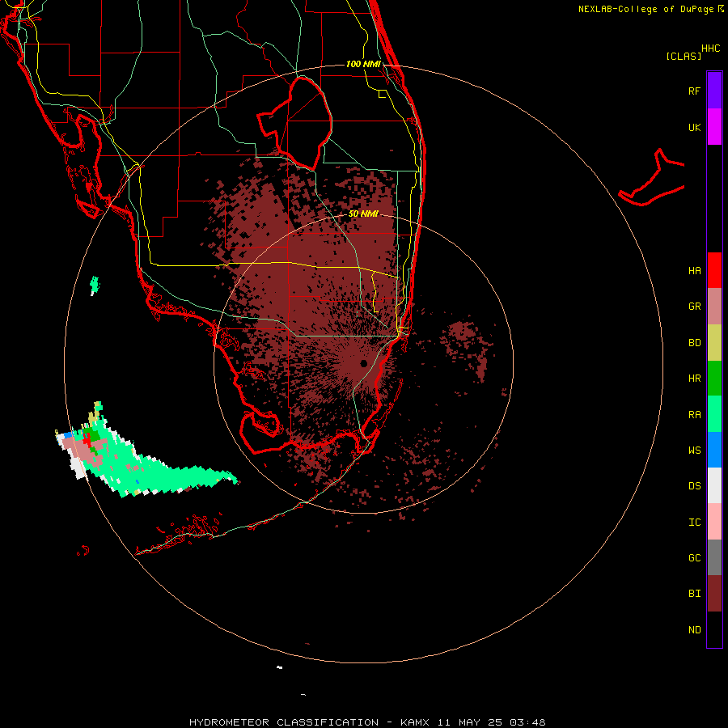This screenshot has width=728, height=728.
Task: Click the GR legend label
Action: tap(694, 307)
